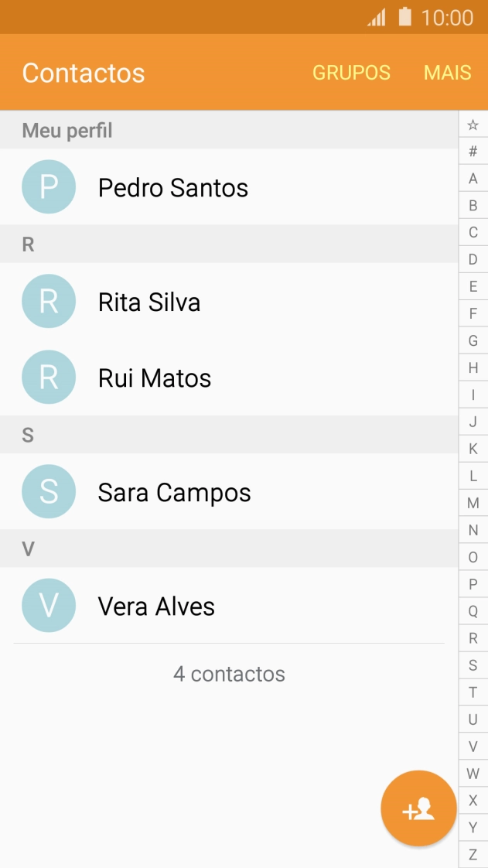Open the GRUPOS tab
The width and height of the screenshot is (488, 868).
click(351, 72)
